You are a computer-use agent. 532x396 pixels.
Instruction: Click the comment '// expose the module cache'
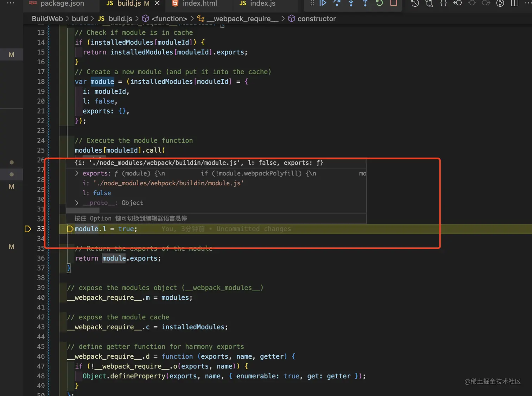point(118,317)
